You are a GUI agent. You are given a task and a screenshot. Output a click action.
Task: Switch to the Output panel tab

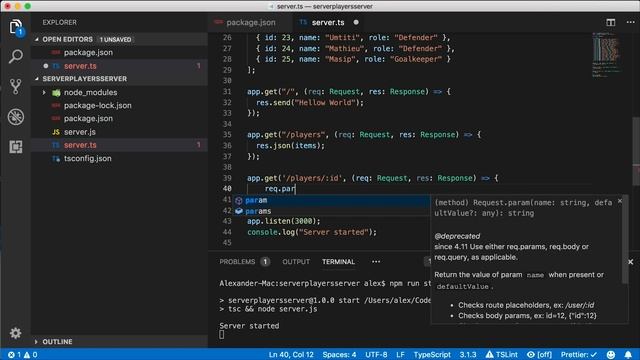click(x=296, y=262)
